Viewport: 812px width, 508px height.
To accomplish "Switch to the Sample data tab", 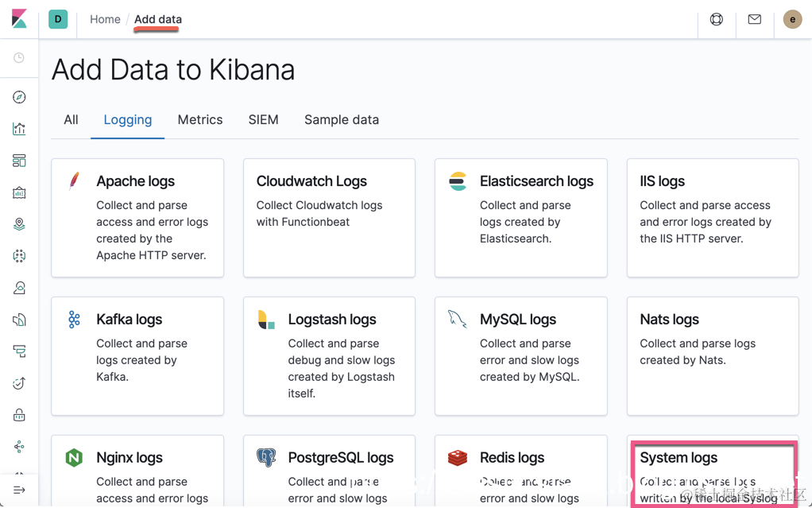I will pyautogui.click(x=342, y=120).
